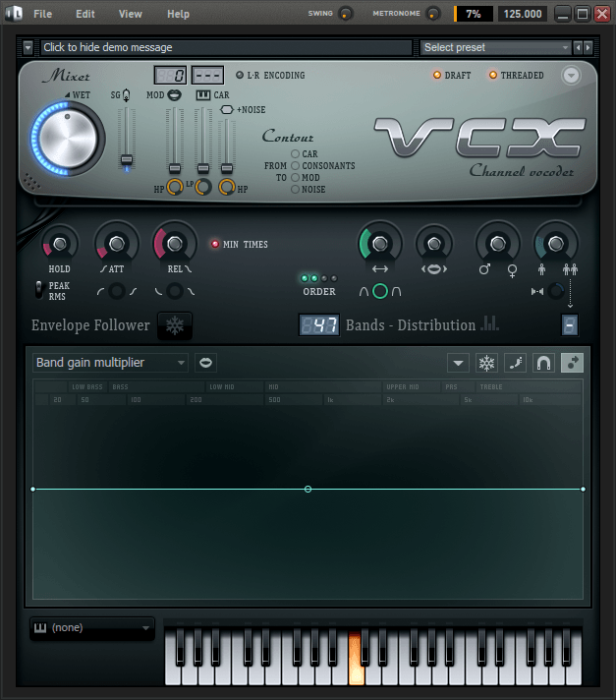Click the envelope step mode icon
Screen dimensions: 616x700
[x=515, y=363]
